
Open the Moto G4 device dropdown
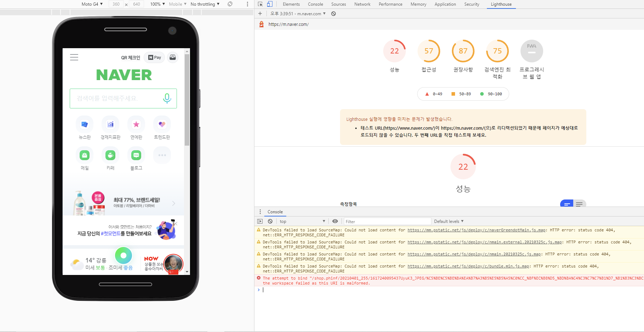(x=92, y=4)
